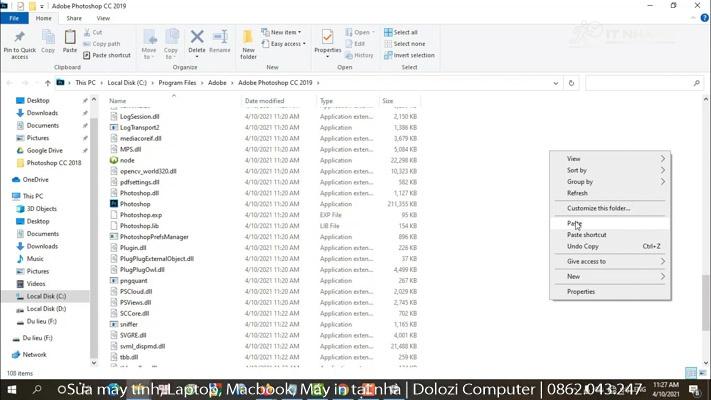Select Local Disk (D:) in the tree
The image size is (711, 400).
pyautogui.click(x=46, y=309)
